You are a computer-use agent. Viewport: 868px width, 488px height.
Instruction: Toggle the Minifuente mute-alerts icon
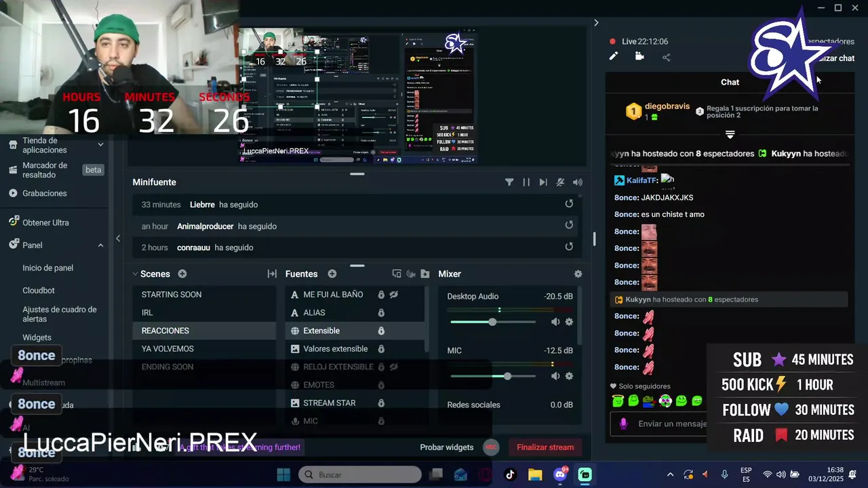tap(560, 182)
